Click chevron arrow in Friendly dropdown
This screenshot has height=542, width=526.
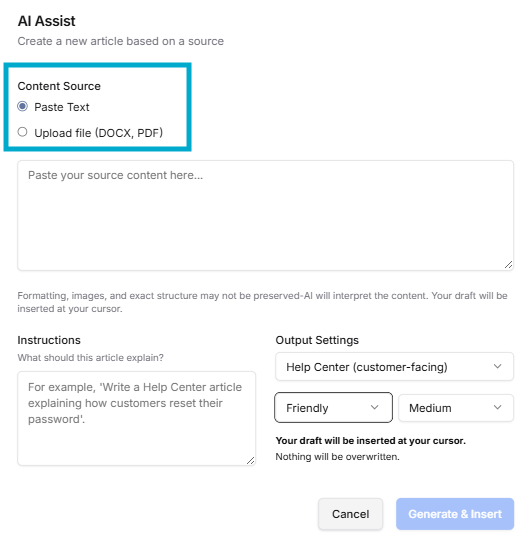[375, 408]
